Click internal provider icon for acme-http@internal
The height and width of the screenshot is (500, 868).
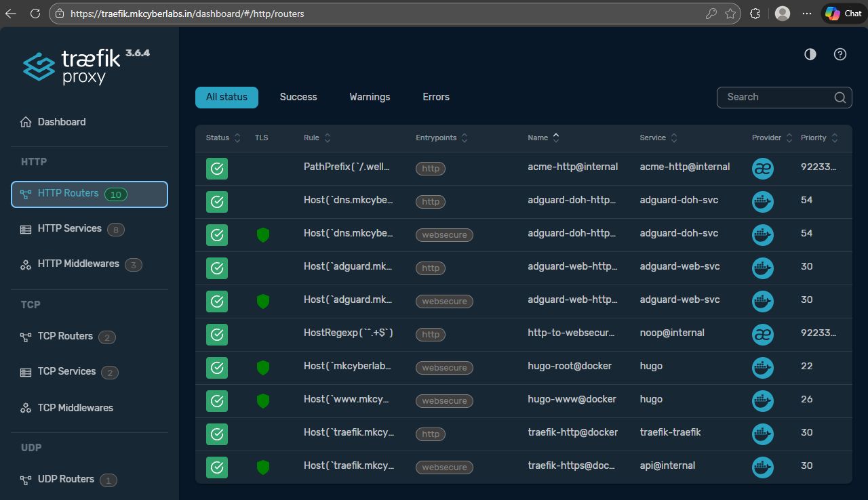[x=763, y=169]
